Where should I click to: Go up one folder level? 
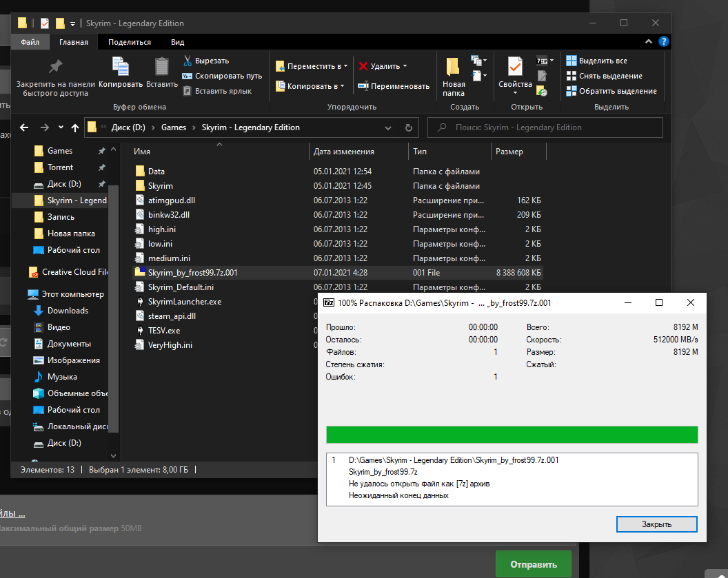(x=75, y=127)
